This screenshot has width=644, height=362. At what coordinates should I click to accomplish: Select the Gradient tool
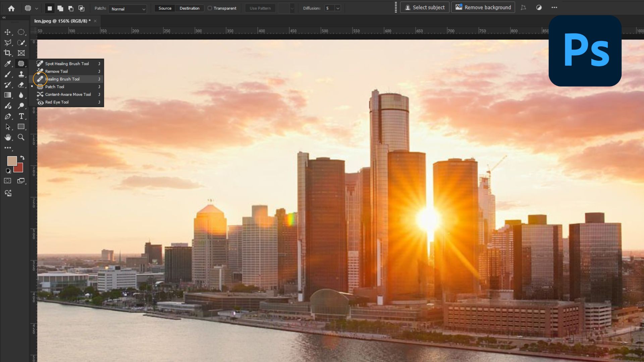[x=8, y=95]
